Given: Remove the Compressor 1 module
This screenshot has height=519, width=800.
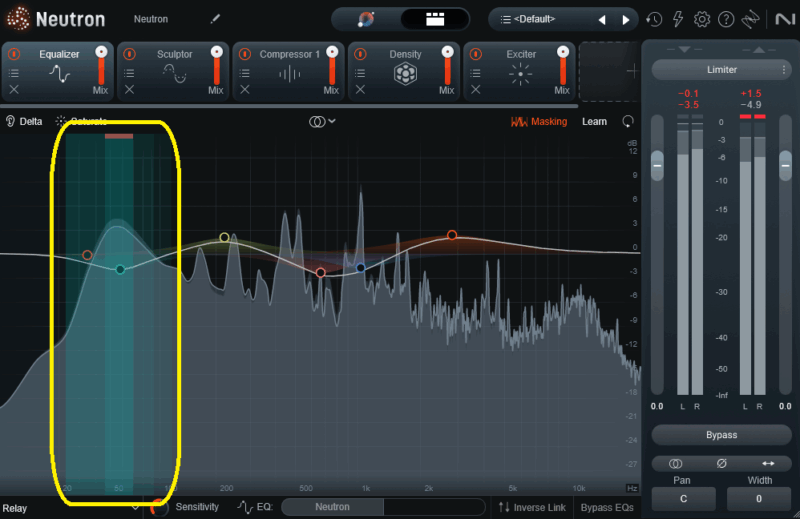Looking at the screenshot, I should click(245, 90).
